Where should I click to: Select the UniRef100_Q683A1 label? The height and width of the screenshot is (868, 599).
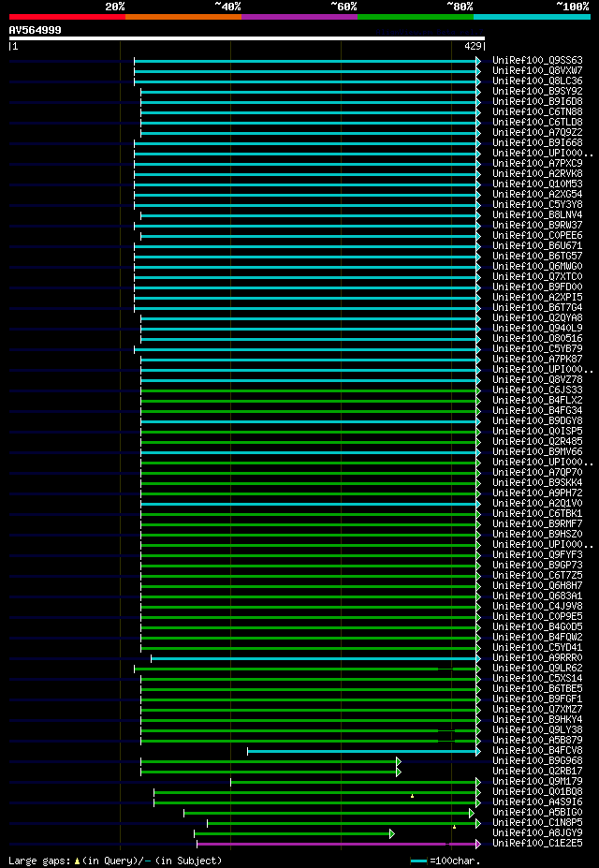pyautogui.click(x=537, y=596)
